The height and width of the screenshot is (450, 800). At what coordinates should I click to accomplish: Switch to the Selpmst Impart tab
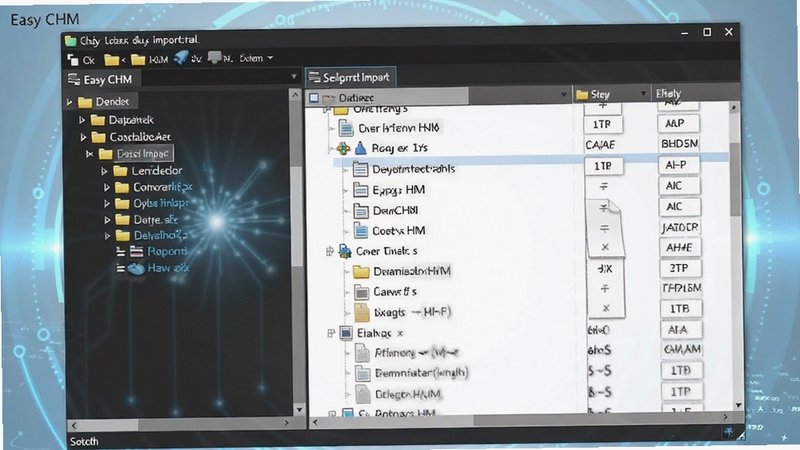point(351,77)
